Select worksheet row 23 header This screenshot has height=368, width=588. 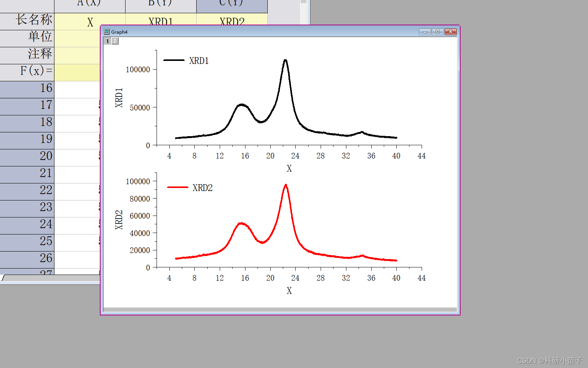(x=27, y=209)
